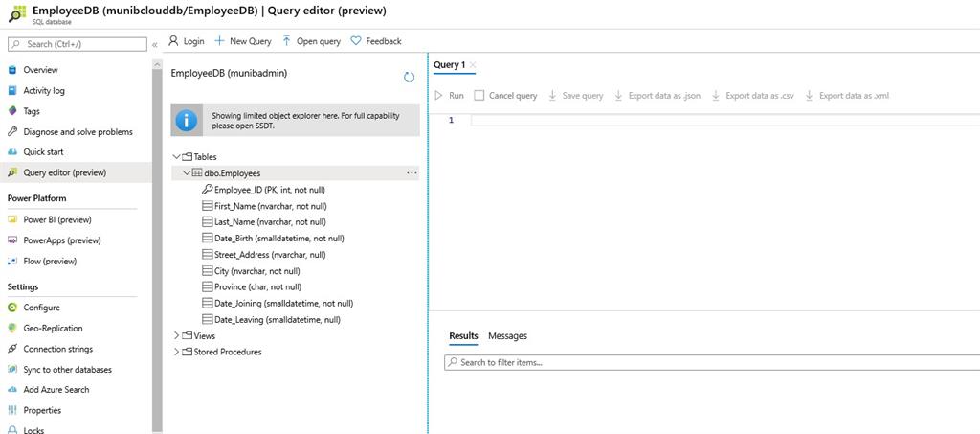Click the blue info icon in the banner

[187, 120]
